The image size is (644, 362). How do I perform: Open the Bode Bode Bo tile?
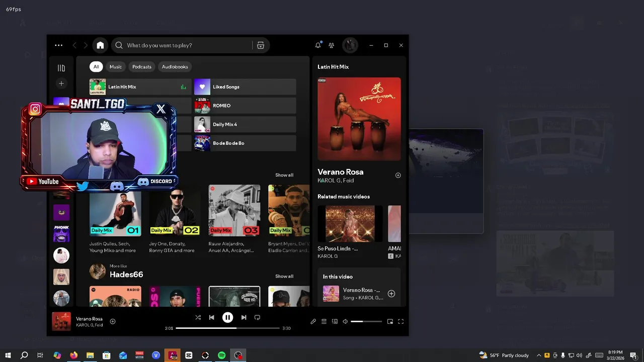tap(245, 143)
